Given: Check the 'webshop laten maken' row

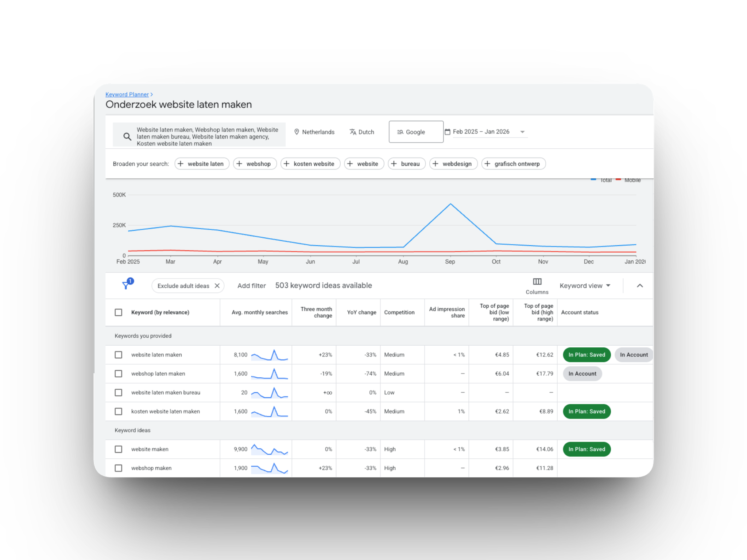Looking at the screenshot, I should tap(118, 374).
